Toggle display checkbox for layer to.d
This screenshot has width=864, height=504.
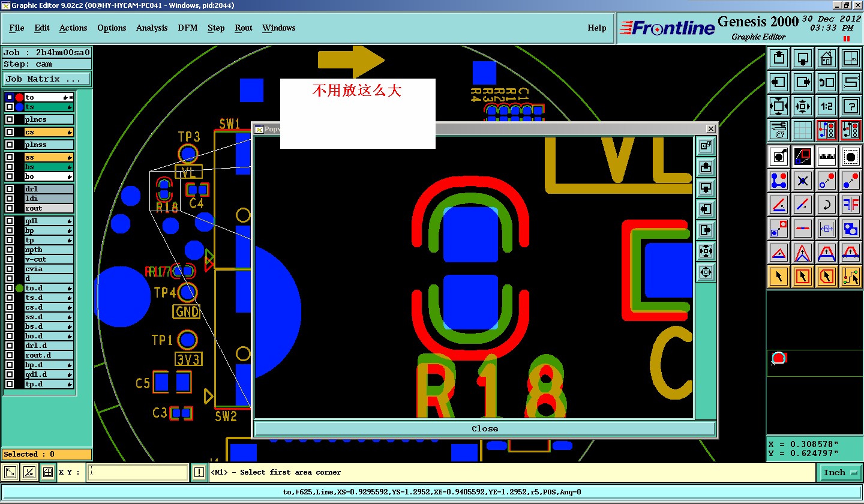pos(10,288)
